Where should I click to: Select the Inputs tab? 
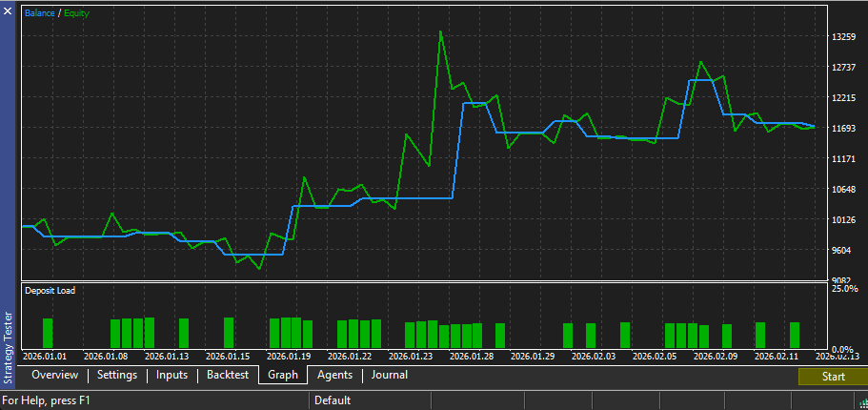click(x=172, y=376)
